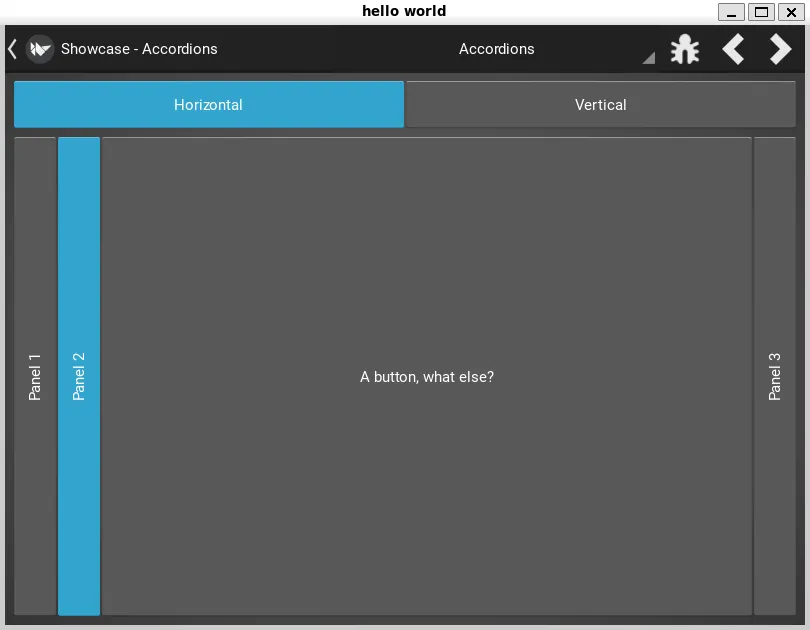Image resolution: width=810 pixels, height=630 pixels.
Task: Maximize the hello world window
Action: (x=761, y=12)
